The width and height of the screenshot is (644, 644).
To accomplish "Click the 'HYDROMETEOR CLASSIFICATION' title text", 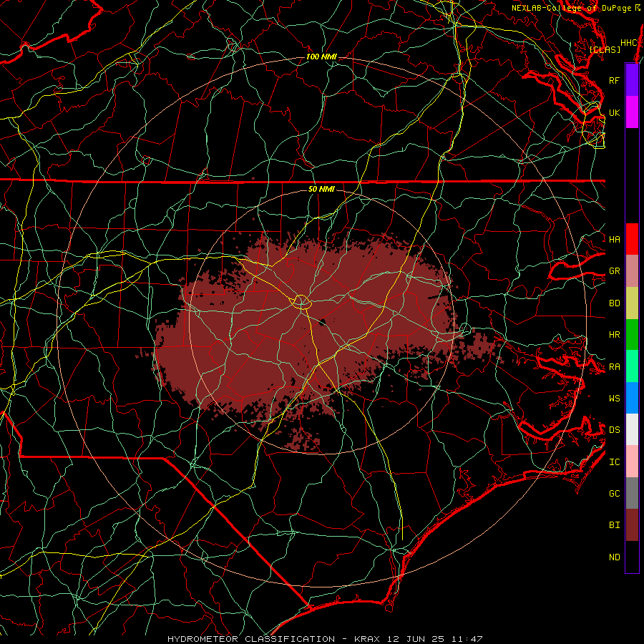I will 251,639.
